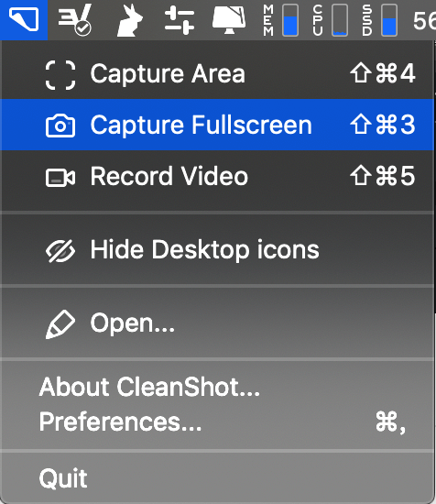The width and height of the screenshot is (436, 504).
Task: Open Preferences... from the menu
Action: pyautogui.click(x=217, y=422)
